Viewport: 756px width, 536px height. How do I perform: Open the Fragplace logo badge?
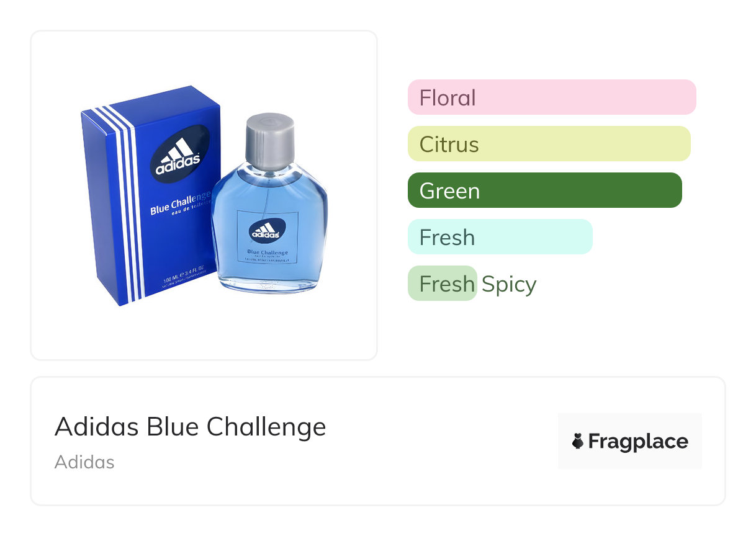(629, 441)
